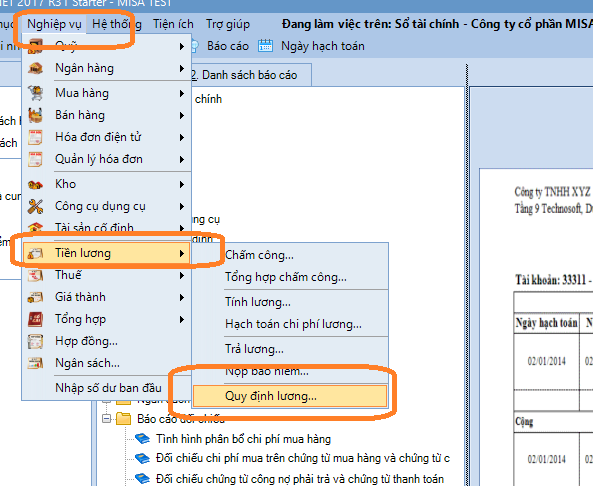
Task: Open Quy định lương... submenu item
Action: pyautogui.click(x=290, y=396)
